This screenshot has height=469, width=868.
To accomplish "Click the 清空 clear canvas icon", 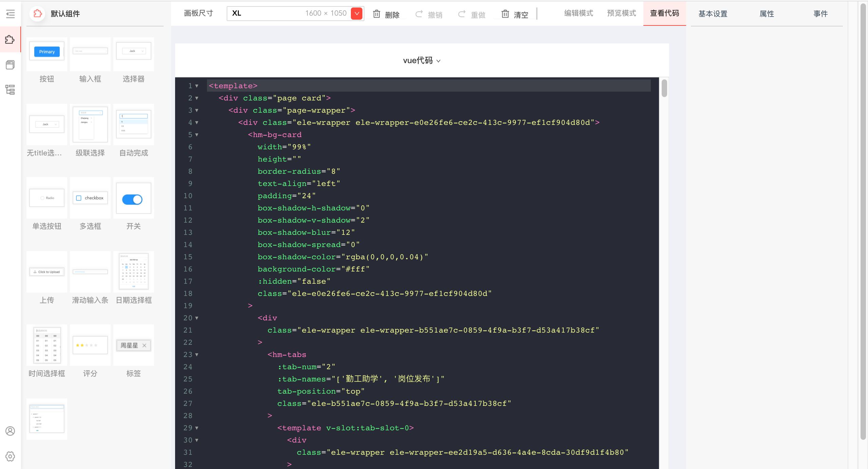I will (505, 14).
